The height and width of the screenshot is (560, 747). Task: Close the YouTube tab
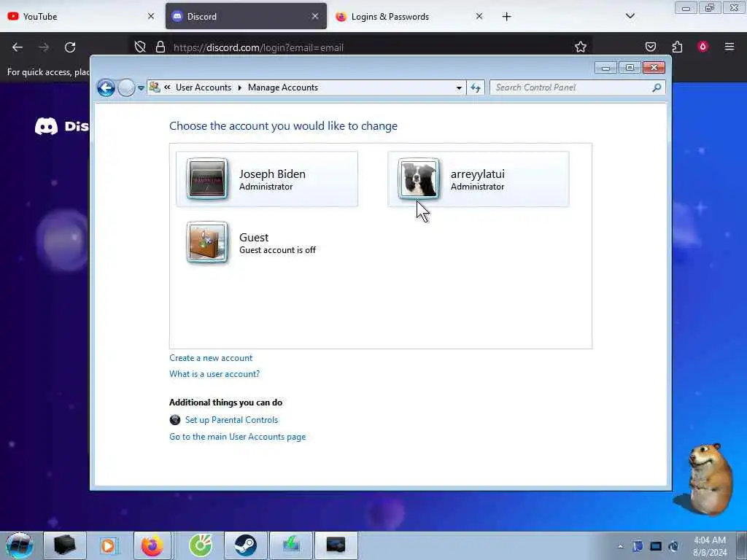[151, 16]
